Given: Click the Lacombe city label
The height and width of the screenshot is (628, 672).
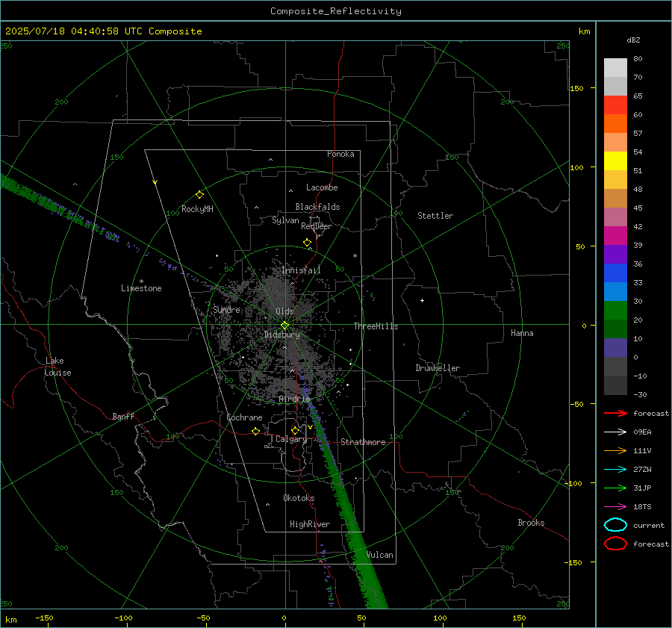Looking at the screenshot, I should tap(322, 187).
